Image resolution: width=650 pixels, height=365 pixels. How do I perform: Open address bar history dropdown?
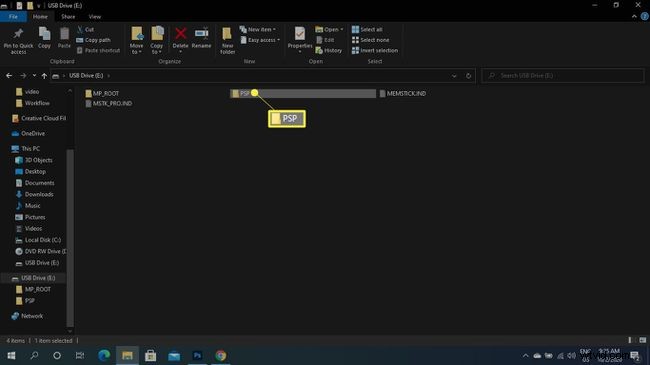coord(454,76)
